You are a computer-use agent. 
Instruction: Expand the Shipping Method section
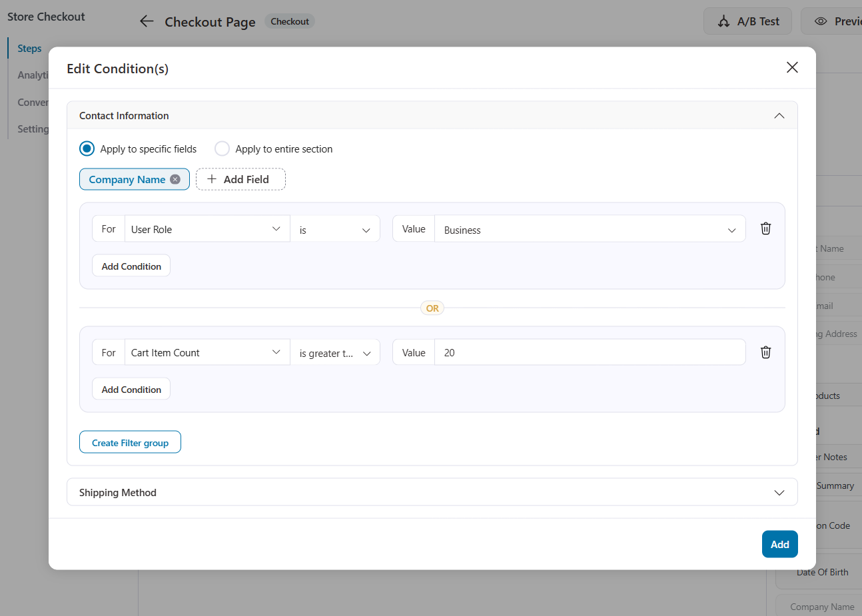point(778,492)
